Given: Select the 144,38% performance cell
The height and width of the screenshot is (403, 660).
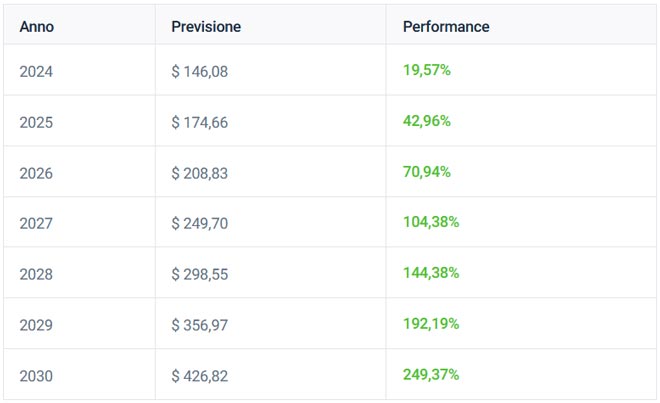Looking at the screenshot, I should [x=431, y=274].
